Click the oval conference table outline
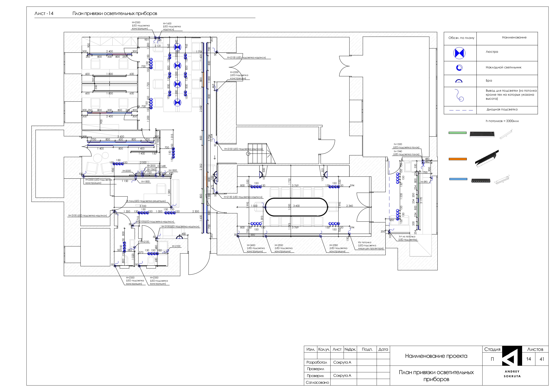Viewport: 555px width, 392px height. [x=296, y=207]
